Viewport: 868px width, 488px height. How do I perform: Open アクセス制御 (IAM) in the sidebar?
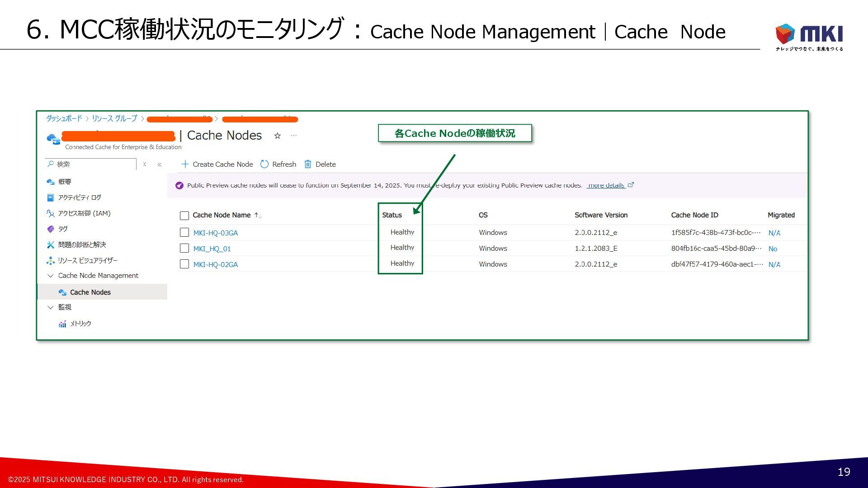click(x=84, y=213)
